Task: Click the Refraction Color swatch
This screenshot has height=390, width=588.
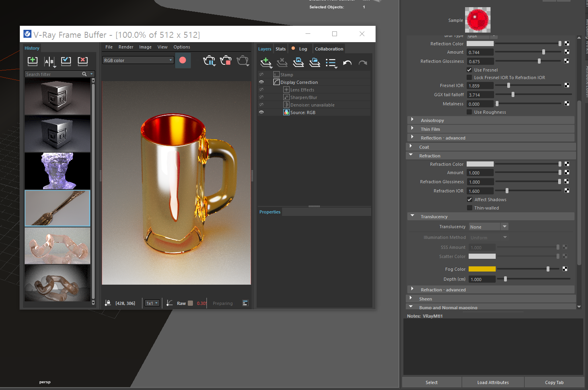Action: pyautogui.click(x=480, y=164)
